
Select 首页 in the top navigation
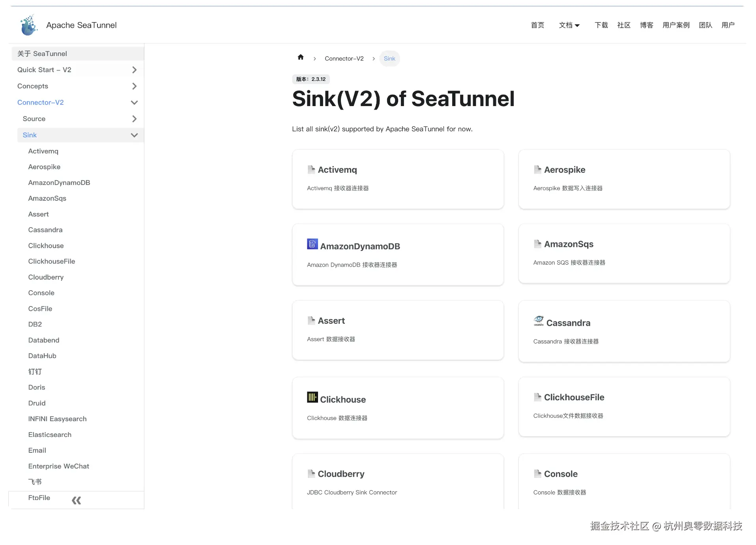coord(537,25)
